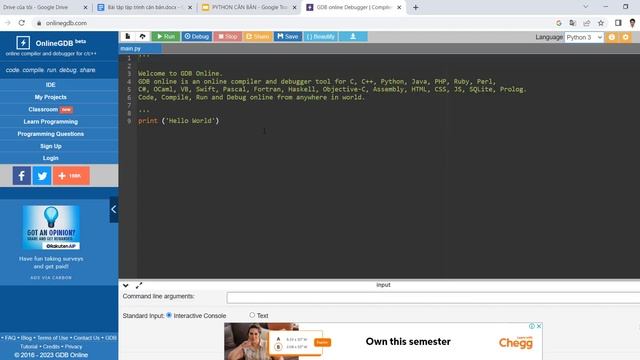The image size is (640, 360).
Task: Open Credits footer link
Action: pos(51,347)
